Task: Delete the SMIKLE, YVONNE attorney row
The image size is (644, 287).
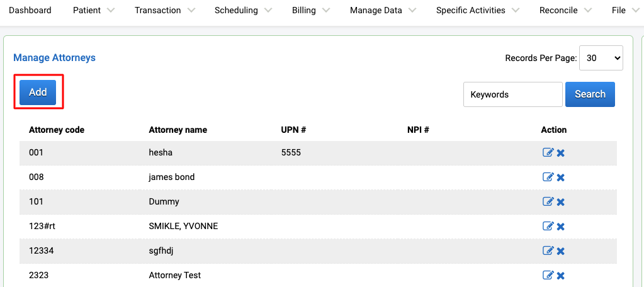Action: pos(561,226)
